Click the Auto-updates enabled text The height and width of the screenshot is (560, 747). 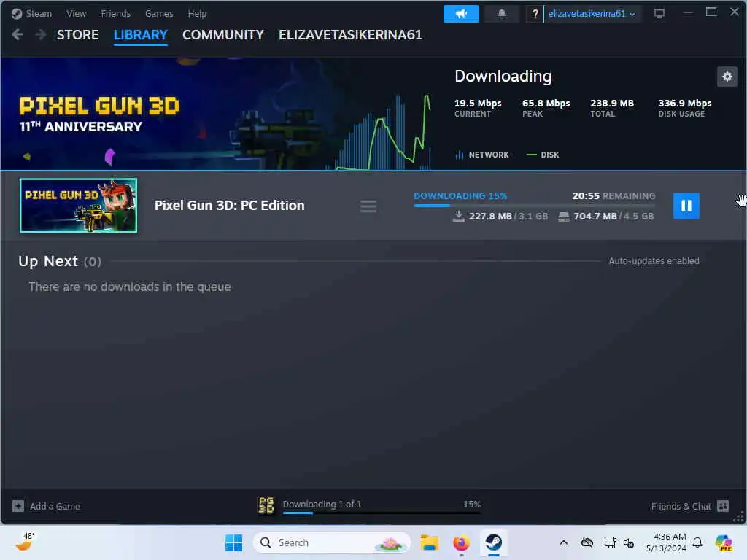(654, 261)
